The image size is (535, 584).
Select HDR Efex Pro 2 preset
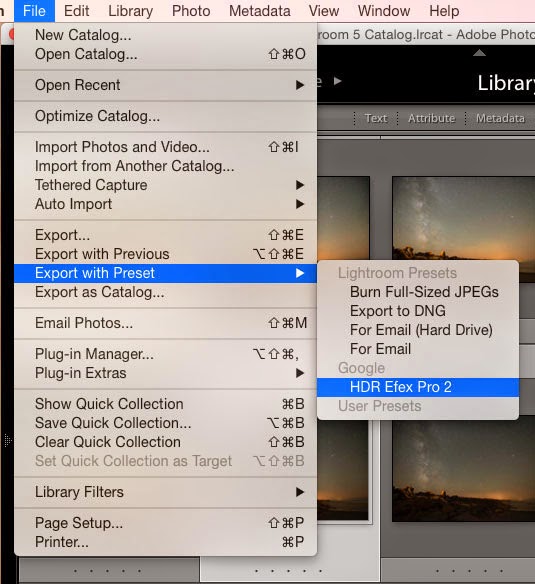418,387
